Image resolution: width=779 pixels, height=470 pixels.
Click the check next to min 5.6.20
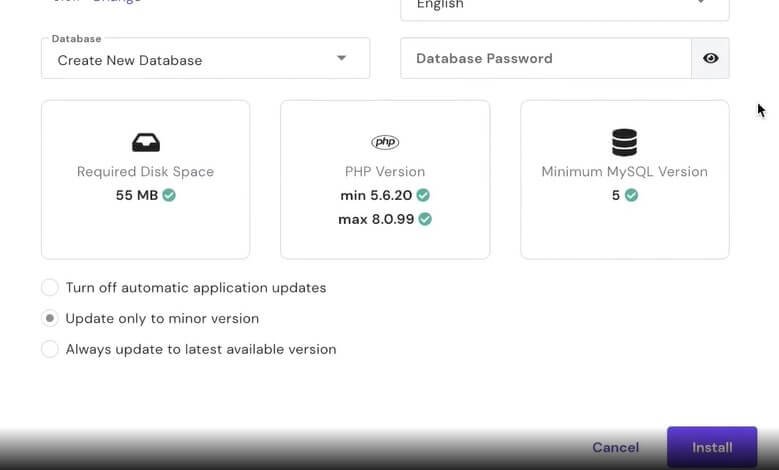coord(423,195)
